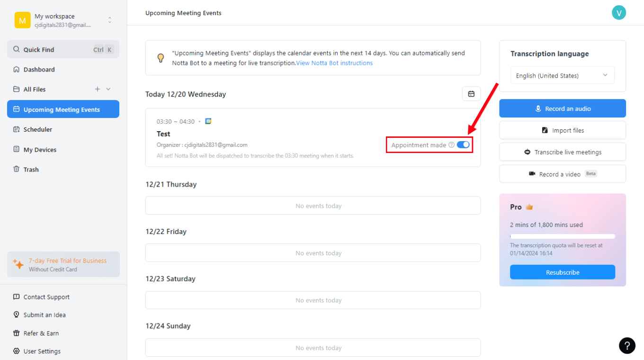Open Trash in the sidebar
The height and width of the screenshot is (360, 644).
click(x=63, y=170)
